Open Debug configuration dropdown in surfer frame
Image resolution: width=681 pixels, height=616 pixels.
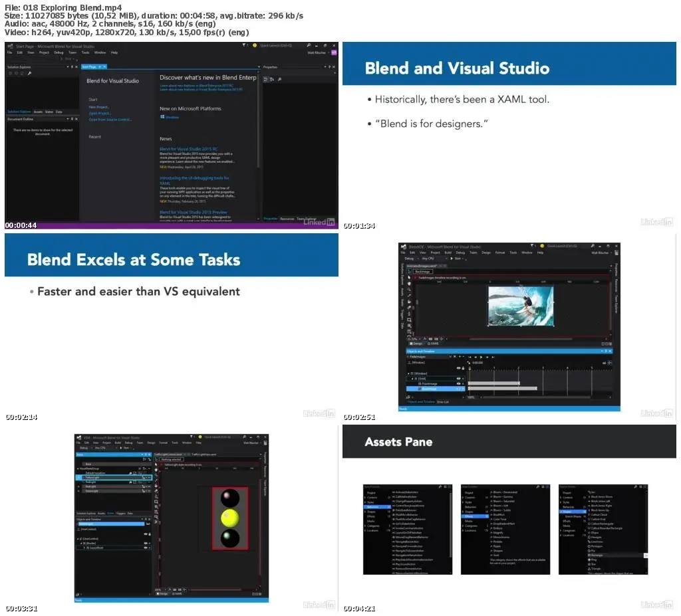[410, 258]
